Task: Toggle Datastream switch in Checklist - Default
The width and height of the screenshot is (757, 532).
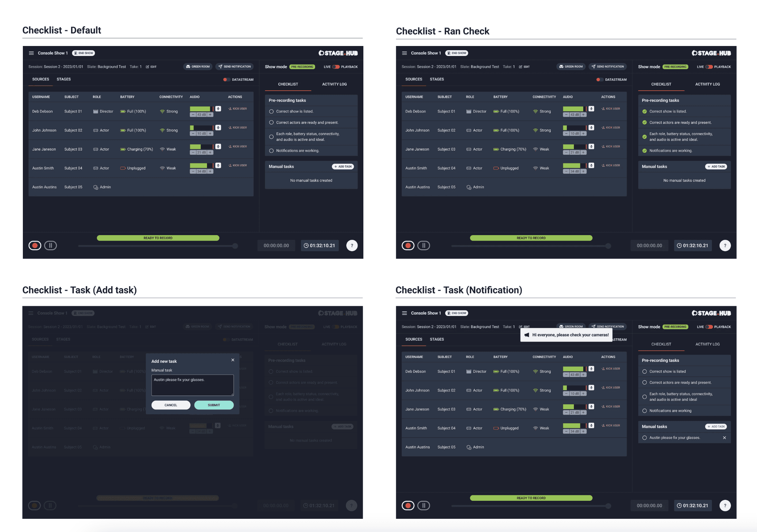Action: point(227,80)
